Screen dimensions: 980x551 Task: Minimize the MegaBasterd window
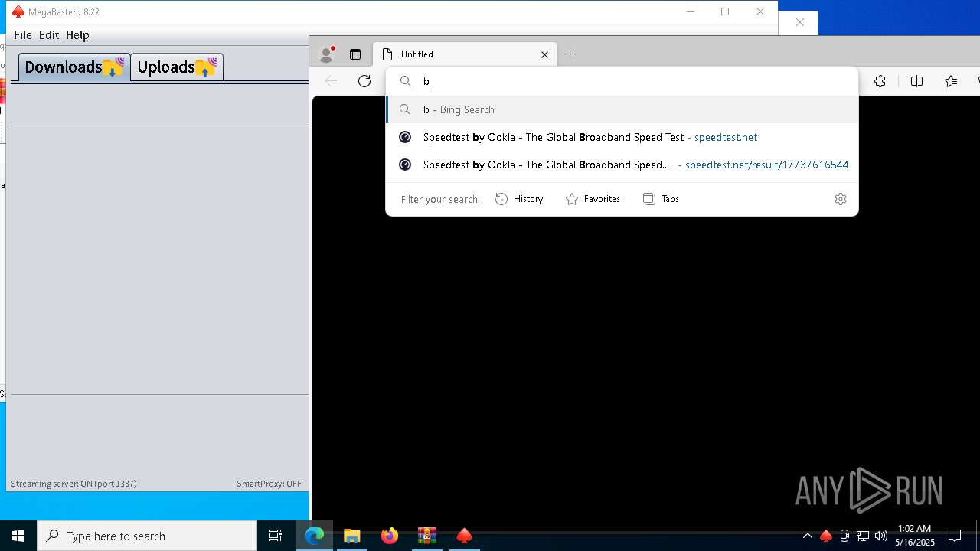click(691, 11)
